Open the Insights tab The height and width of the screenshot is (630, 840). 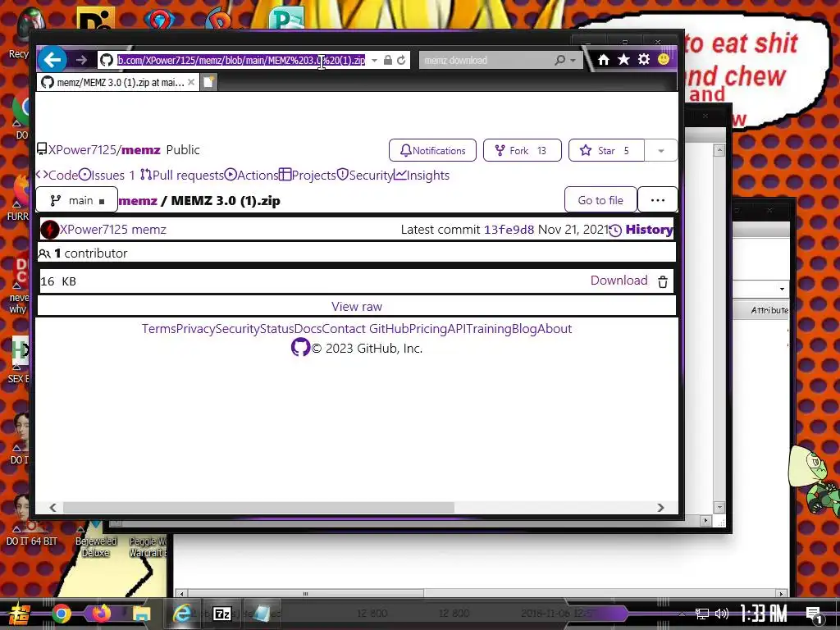(x=422, y=176)
